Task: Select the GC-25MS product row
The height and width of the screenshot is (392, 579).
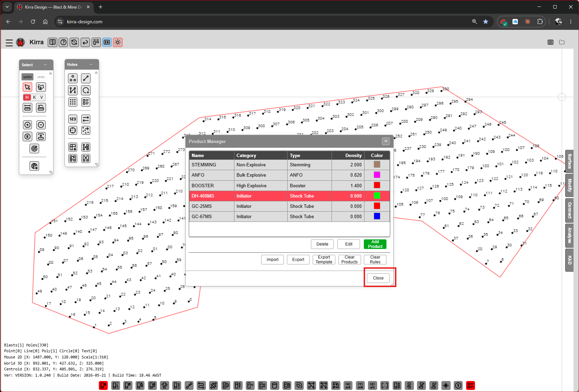Action: click(289, 206)
